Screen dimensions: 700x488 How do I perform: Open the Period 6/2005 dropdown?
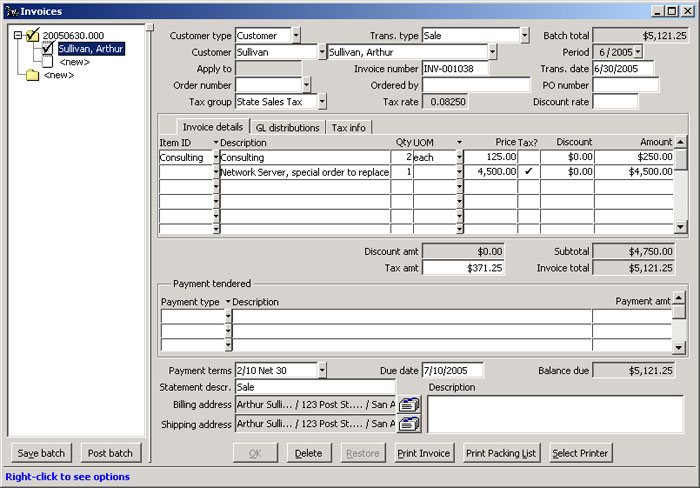coord(638,52)
